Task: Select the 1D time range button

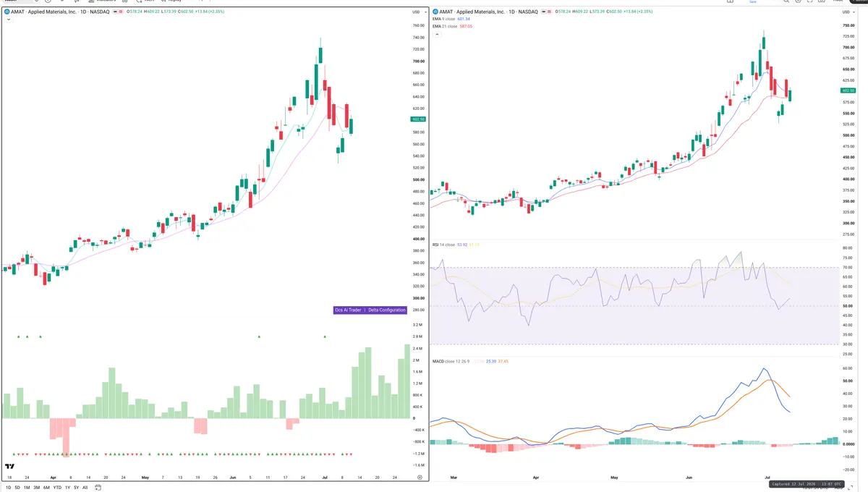Action: (8, 488)
